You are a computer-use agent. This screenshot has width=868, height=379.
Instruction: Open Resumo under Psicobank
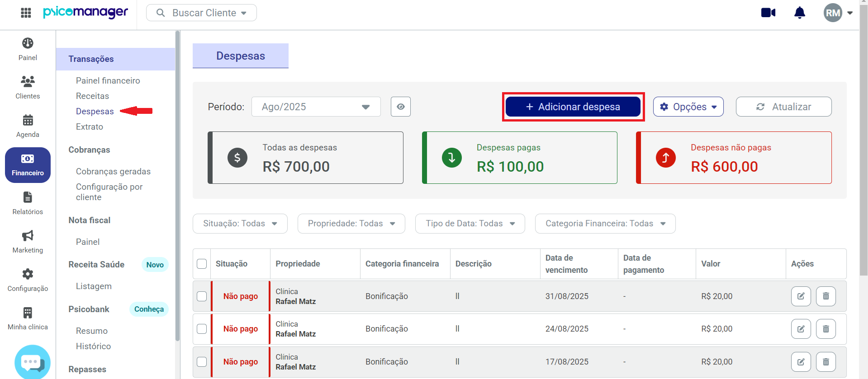92,331
